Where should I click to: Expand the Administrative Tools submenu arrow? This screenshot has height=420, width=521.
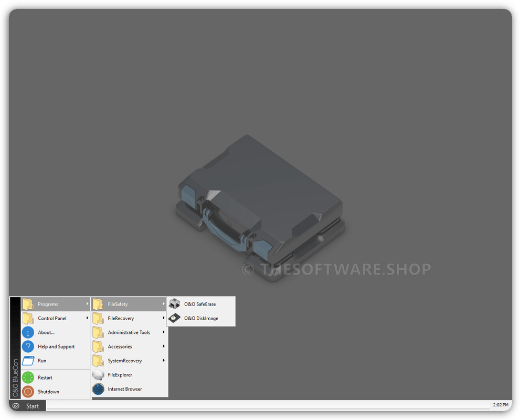point(164,332)
